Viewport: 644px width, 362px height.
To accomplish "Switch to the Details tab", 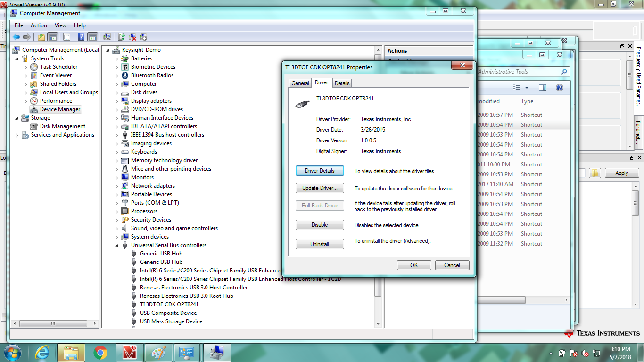I will (342, 83).
